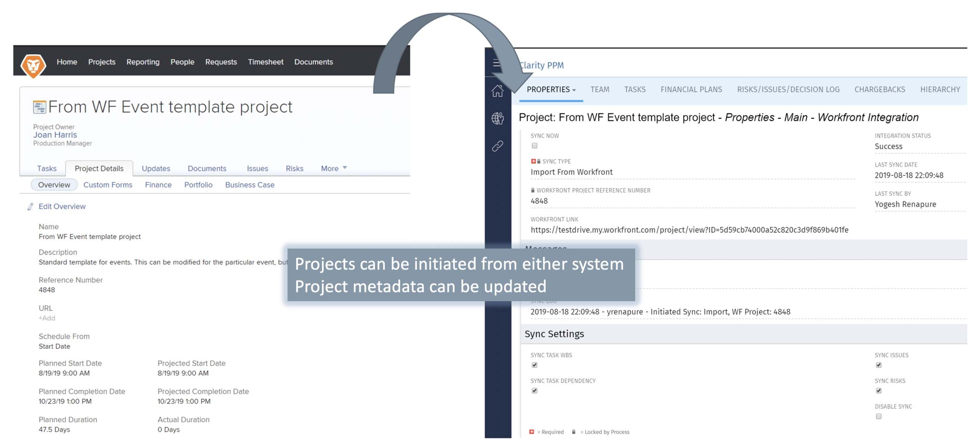The image size is (980, 448).
Task: Click the Joan Harris project owner link
Action: (55, 135)
